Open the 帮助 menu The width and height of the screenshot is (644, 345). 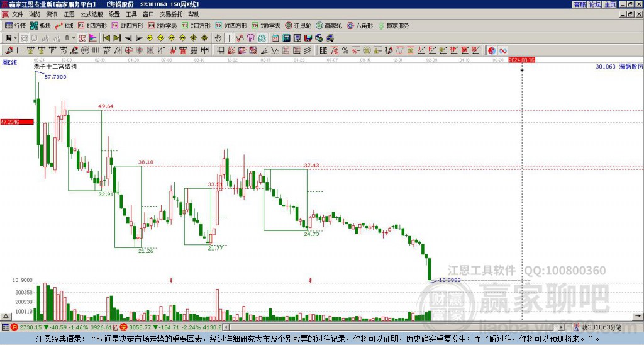pyautogui.click(x=194, y=14)
